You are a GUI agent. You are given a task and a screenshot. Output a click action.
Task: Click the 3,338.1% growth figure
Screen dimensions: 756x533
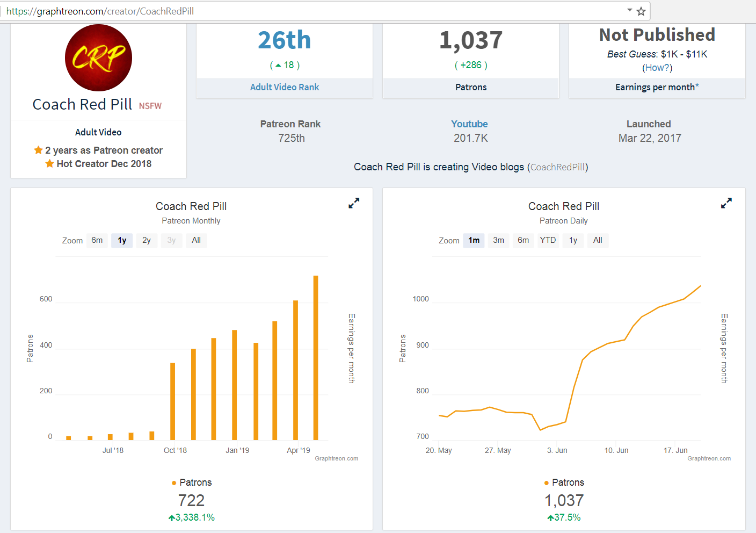(x=192, y=517)
